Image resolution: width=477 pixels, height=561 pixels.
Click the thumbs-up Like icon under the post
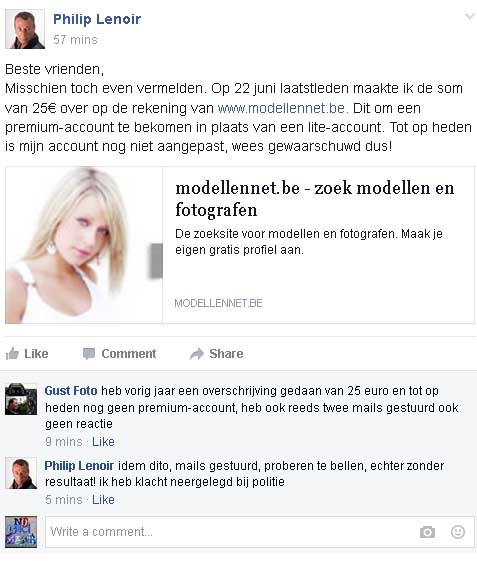(12, 353)
